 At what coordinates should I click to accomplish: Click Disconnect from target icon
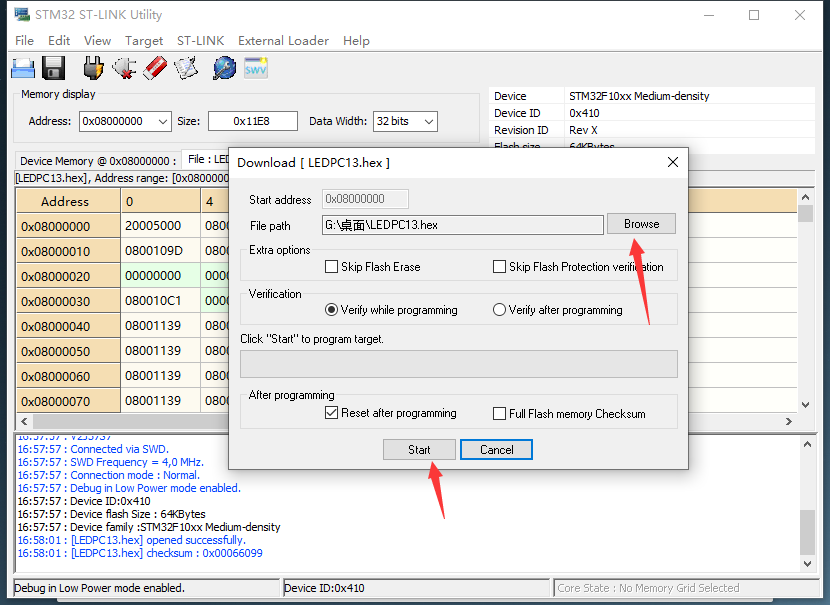tap(124, 68)
